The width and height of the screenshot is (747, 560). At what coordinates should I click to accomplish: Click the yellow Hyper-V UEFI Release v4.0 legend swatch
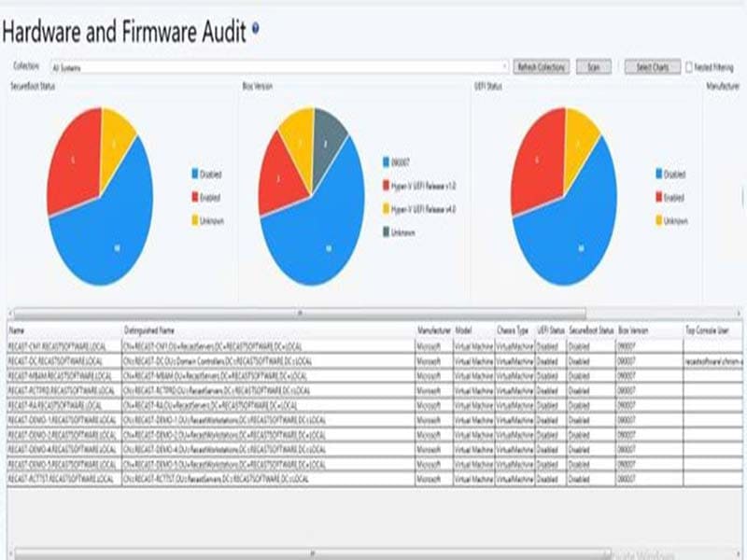(386, 209)
